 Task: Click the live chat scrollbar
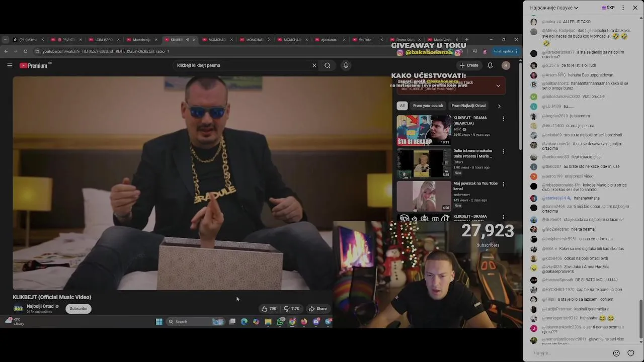(x=641, y=320)
